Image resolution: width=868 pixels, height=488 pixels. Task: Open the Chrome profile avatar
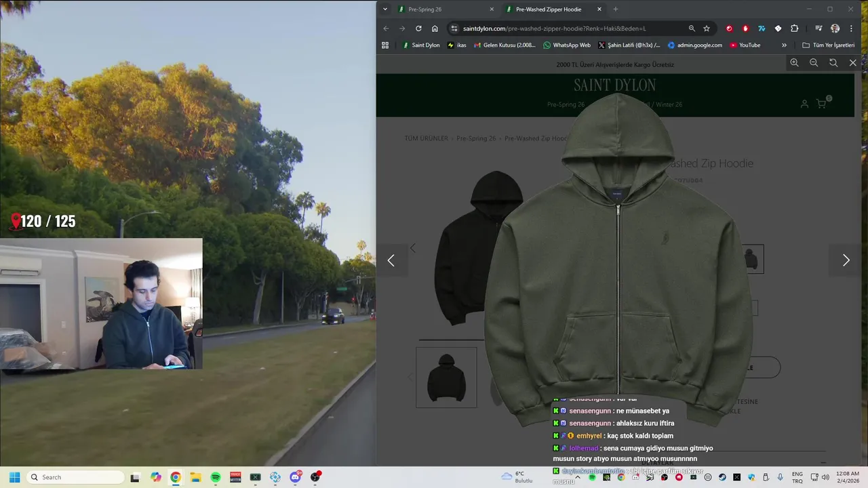[x=835, y=28]
